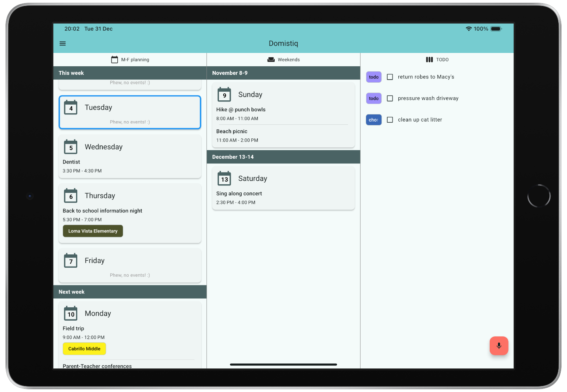Click the Cabrillo Middle tag

[x=84, y=348]
